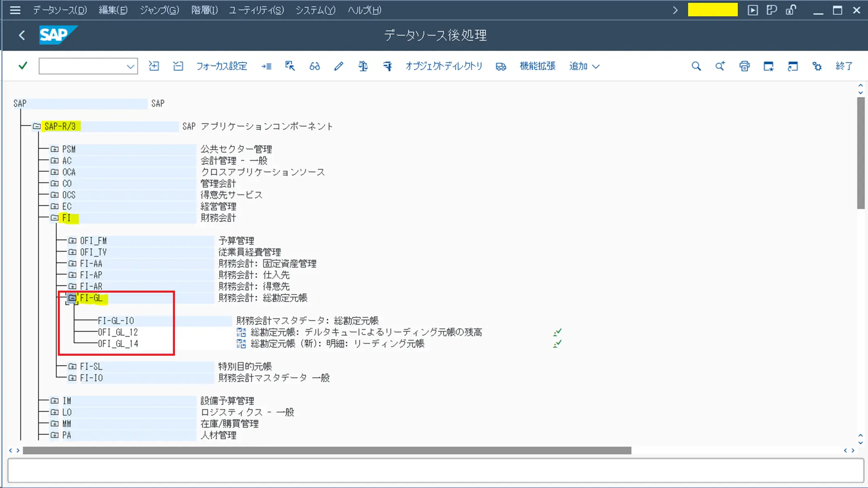Click the filter hierarchy toolbar icon
Viewport: 868px width, 488px height.
(x=387, y=66)
